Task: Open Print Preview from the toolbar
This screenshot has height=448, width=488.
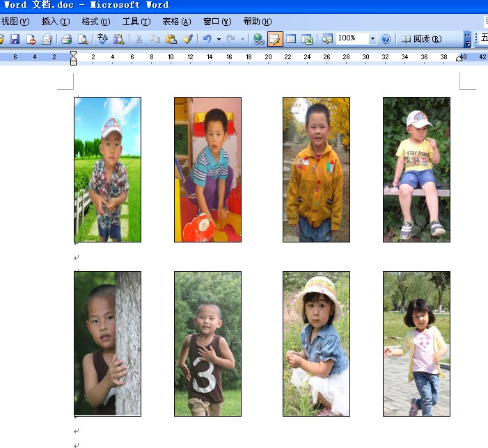Action: point(83,39)
